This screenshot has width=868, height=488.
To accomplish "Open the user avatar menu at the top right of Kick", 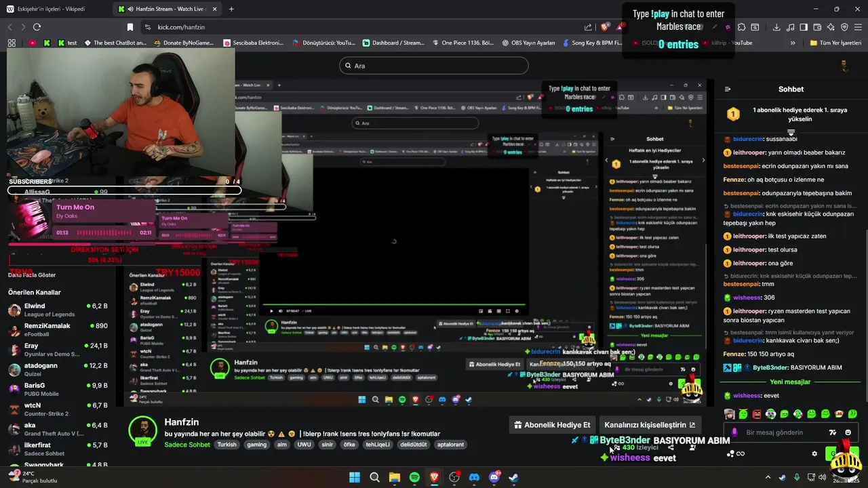I will [x=844, y=66].
